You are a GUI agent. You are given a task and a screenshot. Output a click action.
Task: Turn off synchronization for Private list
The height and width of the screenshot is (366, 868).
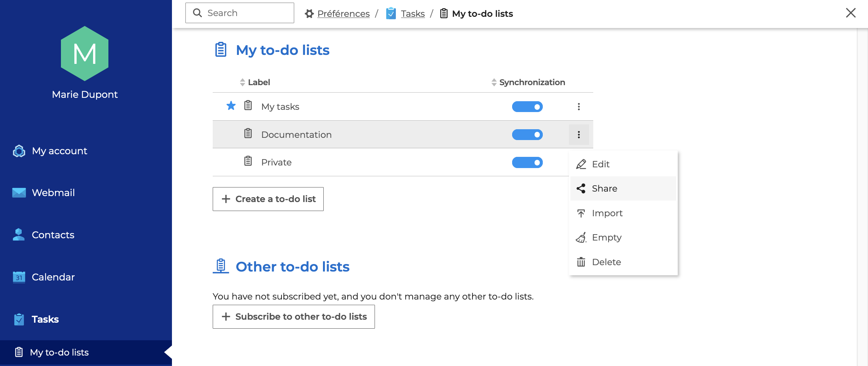click(527, 162)
